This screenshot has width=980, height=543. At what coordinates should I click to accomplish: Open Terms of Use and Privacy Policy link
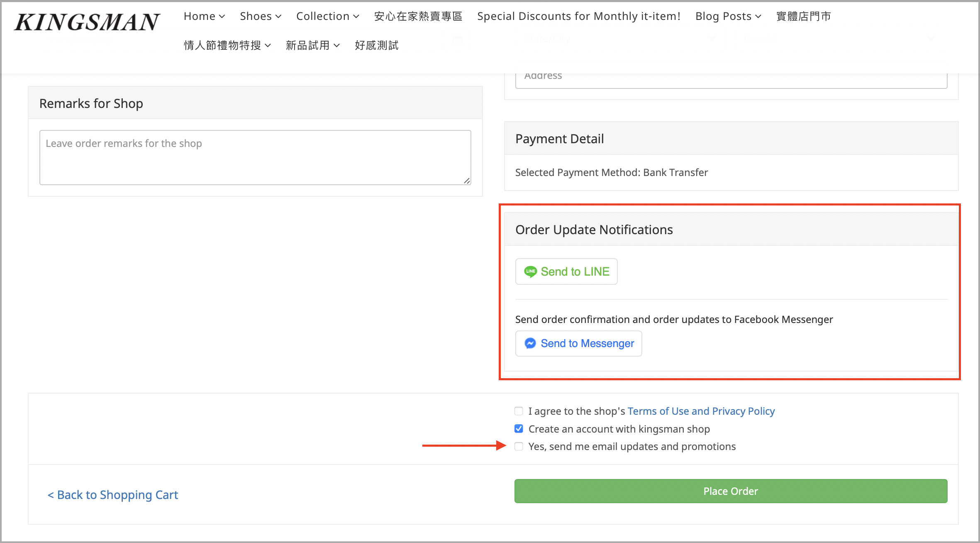(x=701, y=411)
